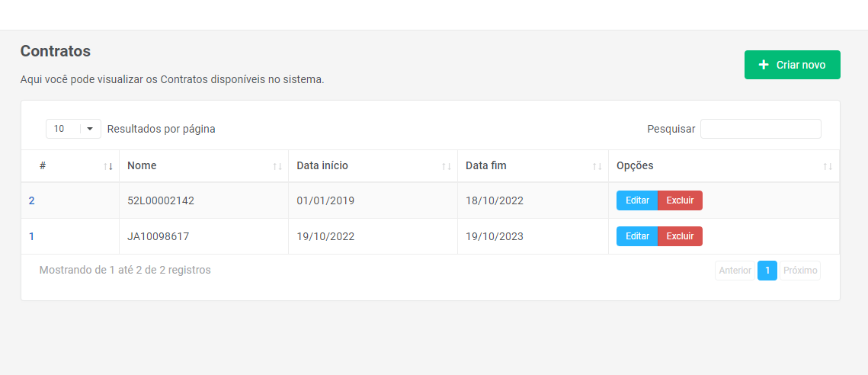Screen dimensions: 868x375
Task: Delete contract 52L00002142
Action: [x=680, y=200]
